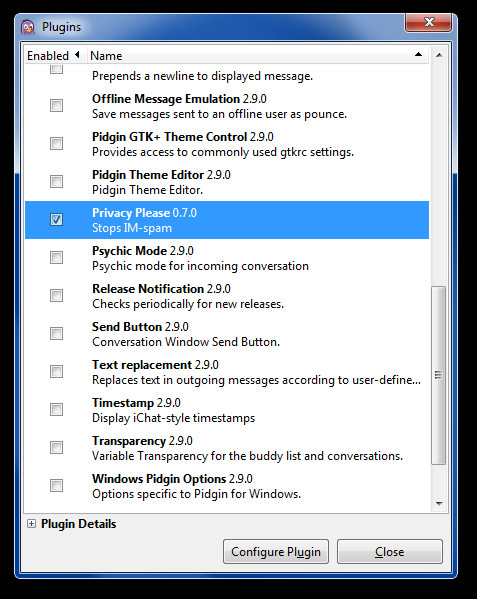
Task: Expand the Plugin Details section
Action: click(x=31, y=524)
